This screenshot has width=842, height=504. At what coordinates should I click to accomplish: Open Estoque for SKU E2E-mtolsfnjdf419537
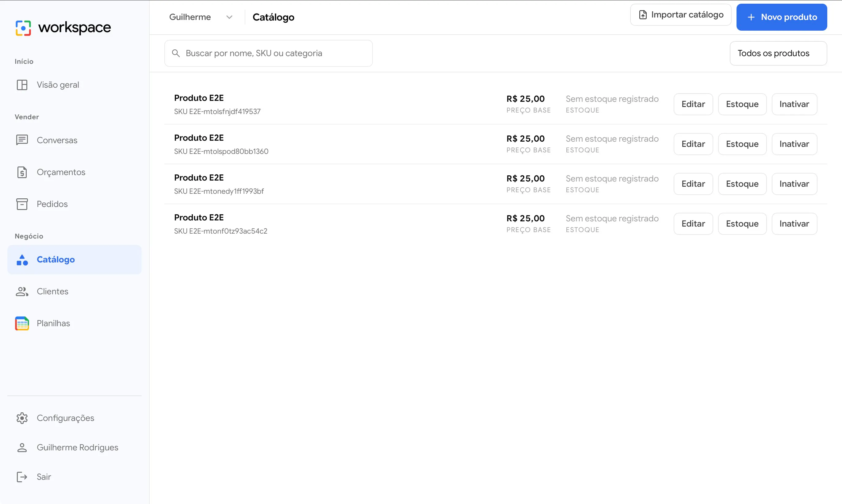(x=742, y=104)
